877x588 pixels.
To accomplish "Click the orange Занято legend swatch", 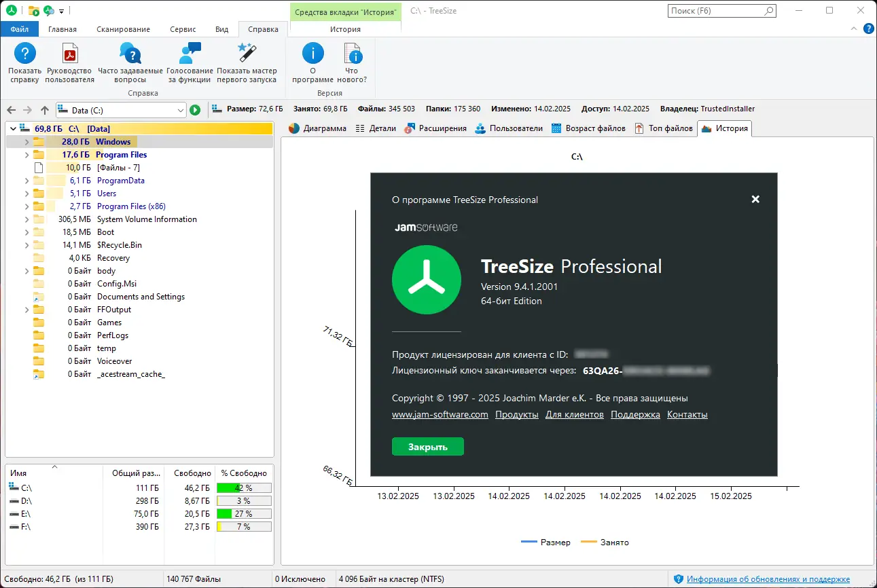I will point(588,542).
